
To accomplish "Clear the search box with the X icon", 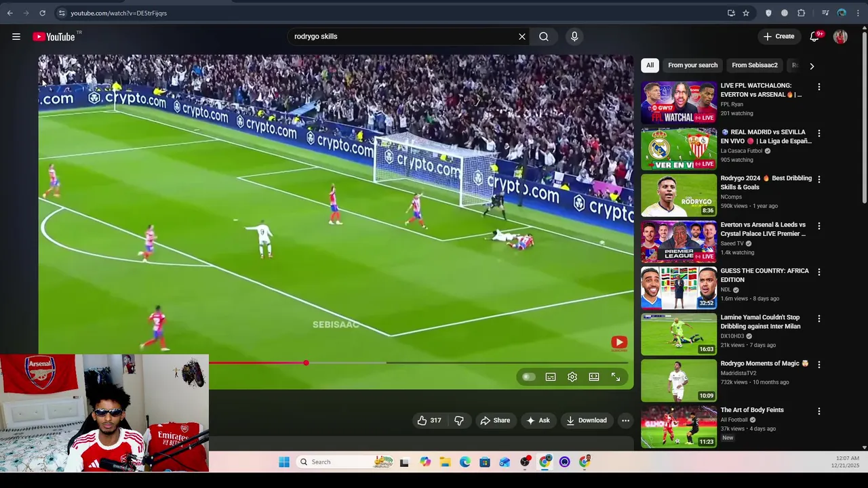I will pyautogui.click(x=522, y=37).
